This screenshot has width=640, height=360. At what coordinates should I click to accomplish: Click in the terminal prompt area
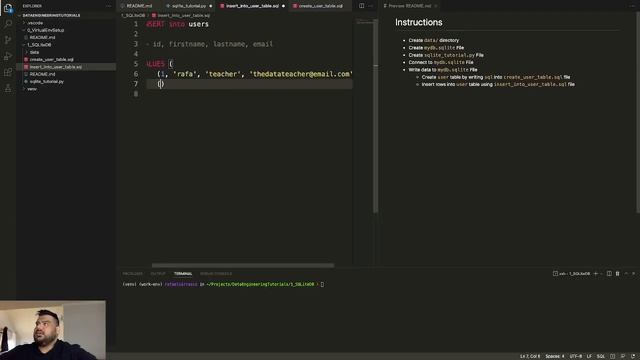pyautogui.click(x=322, y=284)
